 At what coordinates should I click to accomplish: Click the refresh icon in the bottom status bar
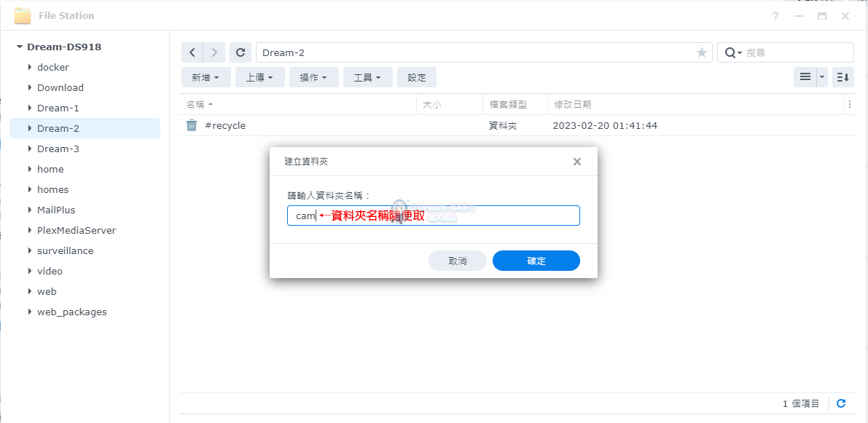pyautogui.click(x=841, y=403)
